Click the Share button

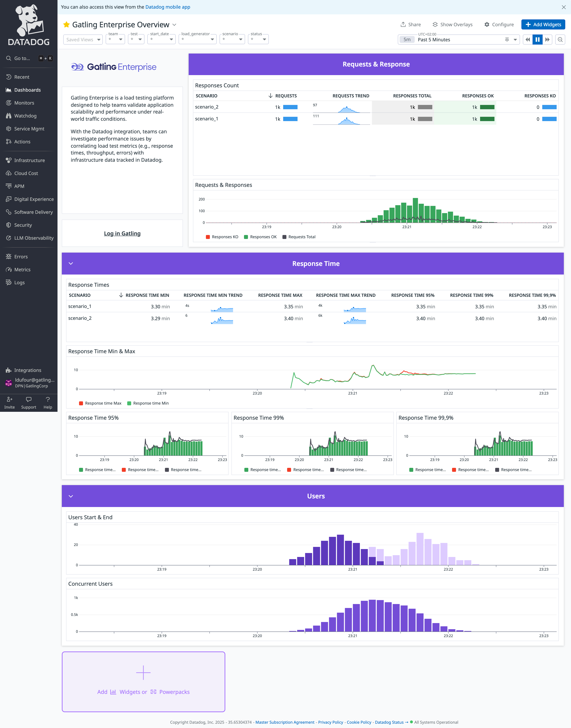click(411, 24)
